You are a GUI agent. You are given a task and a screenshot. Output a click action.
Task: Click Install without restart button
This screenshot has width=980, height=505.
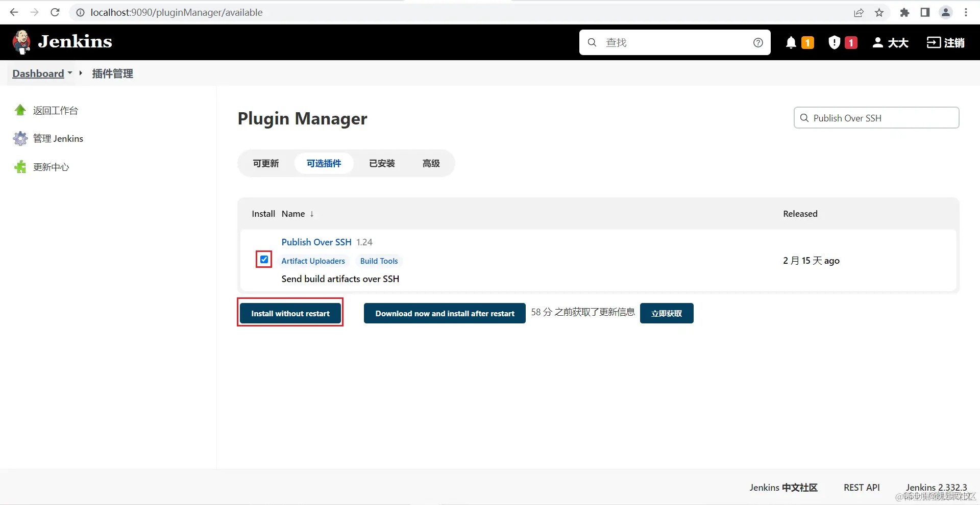click(290, 313)
